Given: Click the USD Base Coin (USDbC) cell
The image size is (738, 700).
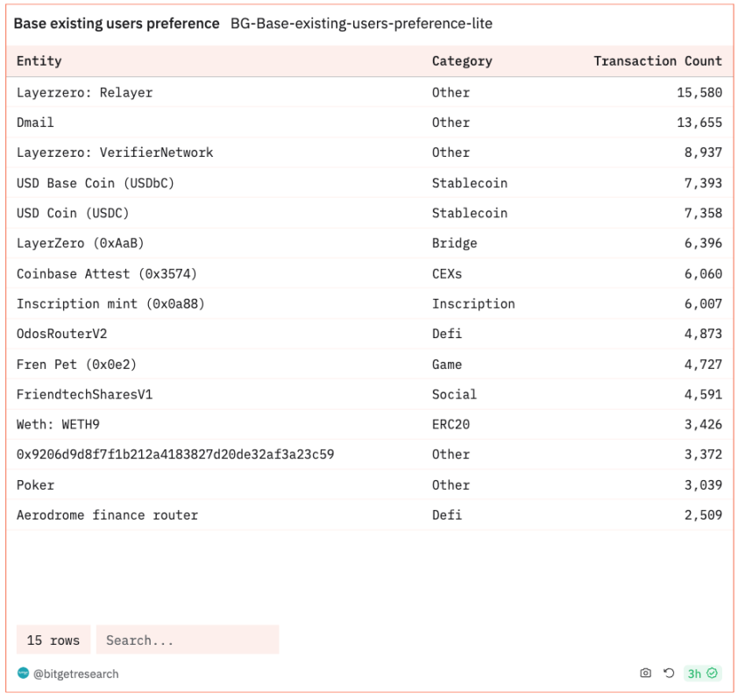Looking at the screenshot, I should 96,183.
